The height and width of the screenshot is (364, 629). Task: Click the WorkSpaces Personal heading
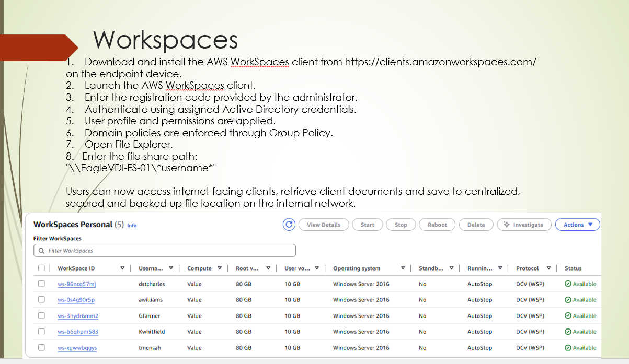point(73,225)
